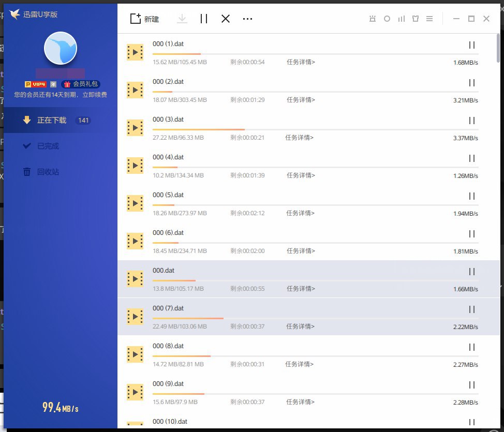Open the 会员礼包 gift pack
Image resolution: width=504 pixels, height=432 pixels.
click(81, 84)
